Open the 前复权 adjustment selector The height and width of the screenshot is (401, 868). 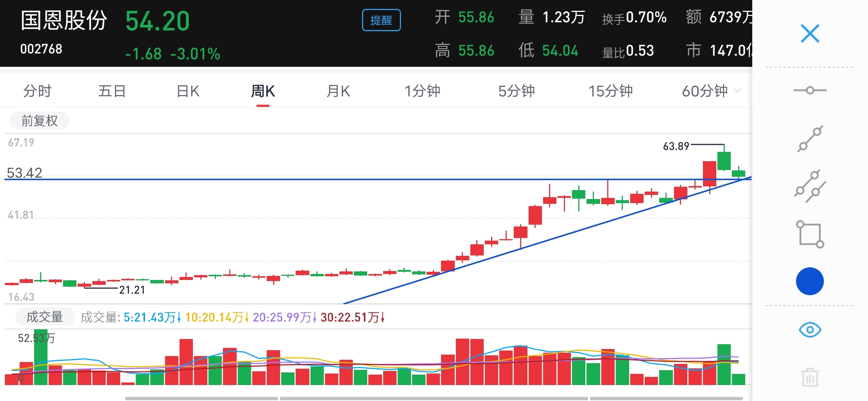click(x=39, y=121)
